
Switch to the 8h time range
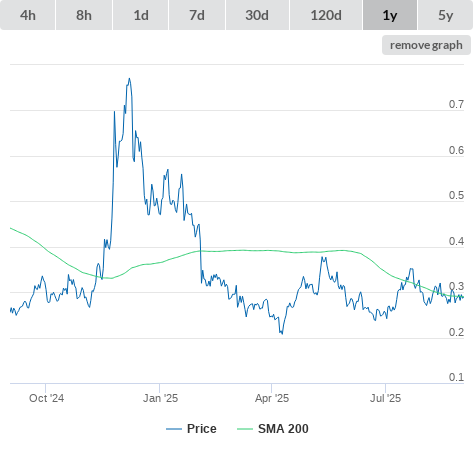tap(84, 15)
